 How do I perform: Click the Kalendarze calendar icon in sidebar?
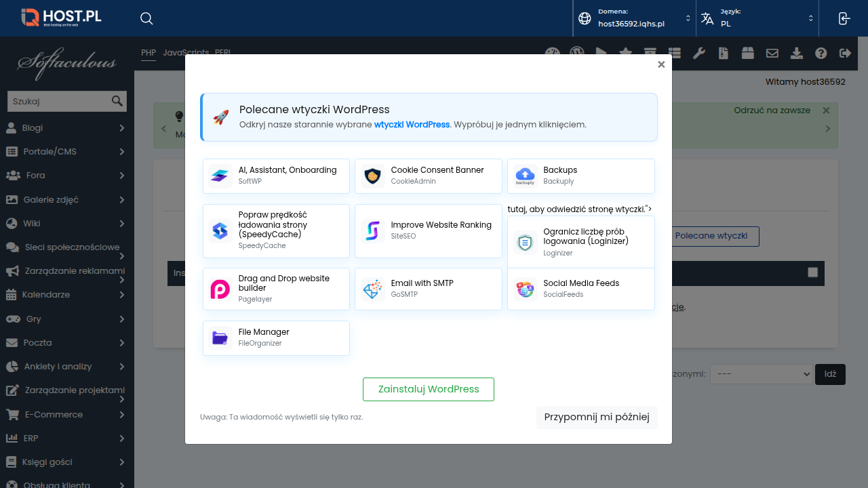click(x=11, y=295)
